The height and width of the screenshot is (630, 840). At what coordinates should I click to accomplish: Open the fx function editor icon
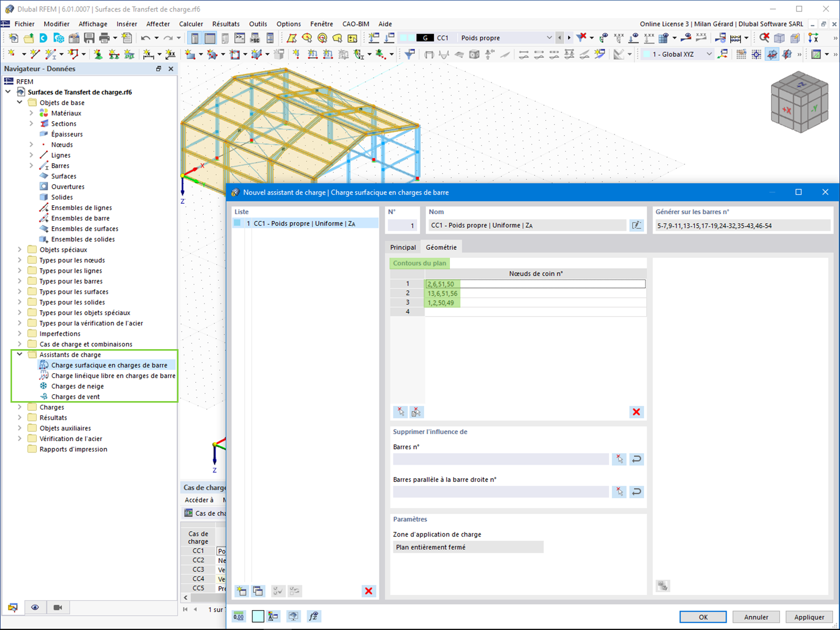[314, 616]
